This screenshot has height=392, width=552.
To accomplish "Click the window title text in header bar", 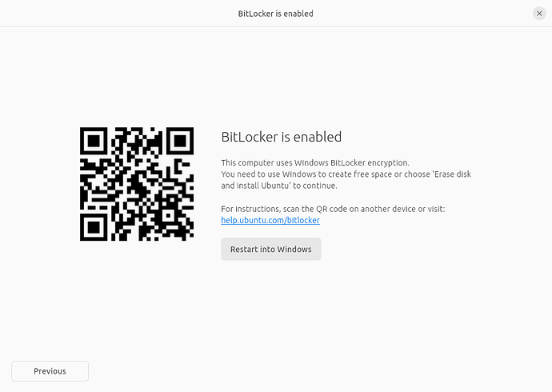I will click(276, 14).
